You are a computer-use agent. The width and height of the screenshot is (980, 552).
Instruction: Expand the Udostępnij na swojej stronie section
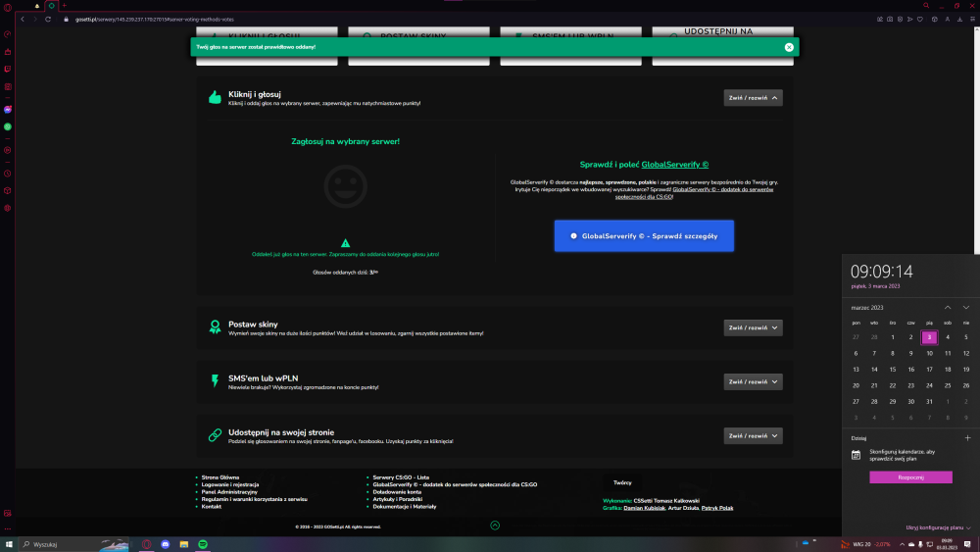point(753,435)
